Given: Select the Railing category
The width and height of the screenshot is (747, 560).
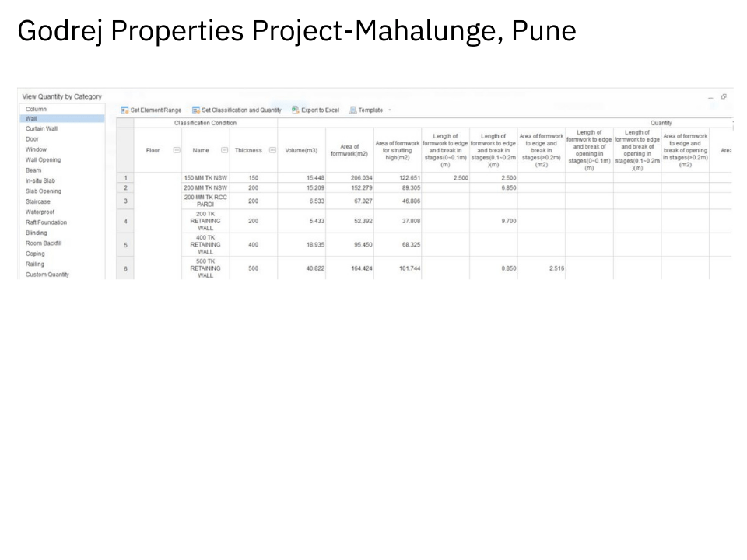Looking at the screenshot, I should [x=35, y=264].
